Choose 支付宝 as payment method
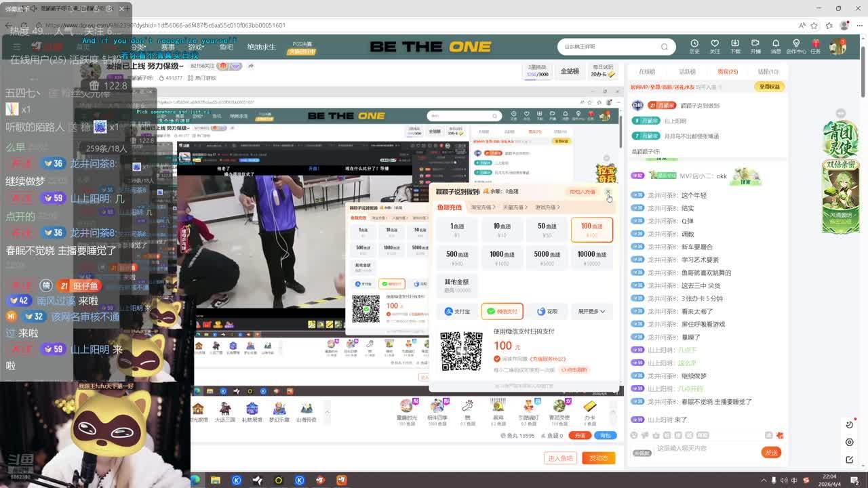Screen dimensions: 868x488 (x=457, y=311)
